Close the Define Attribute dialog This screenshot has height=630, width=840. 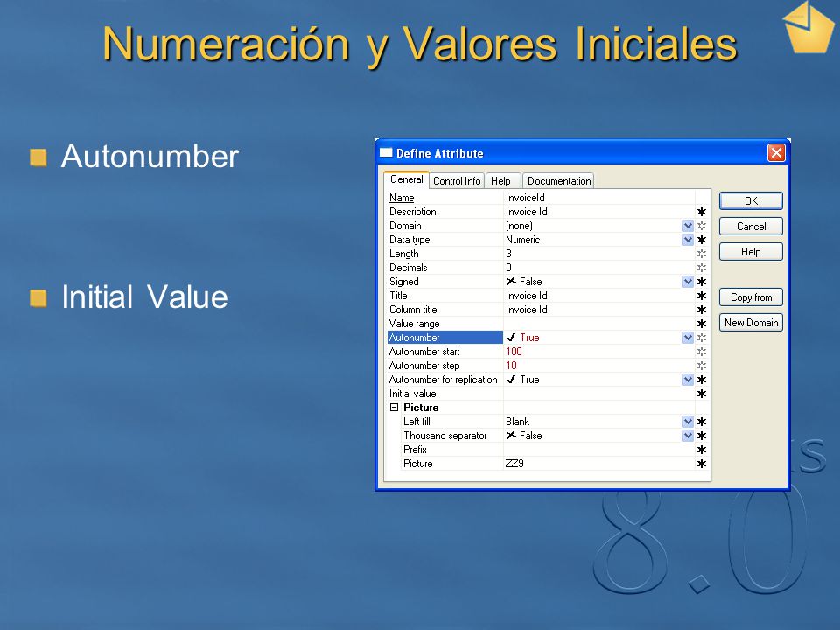776,152
